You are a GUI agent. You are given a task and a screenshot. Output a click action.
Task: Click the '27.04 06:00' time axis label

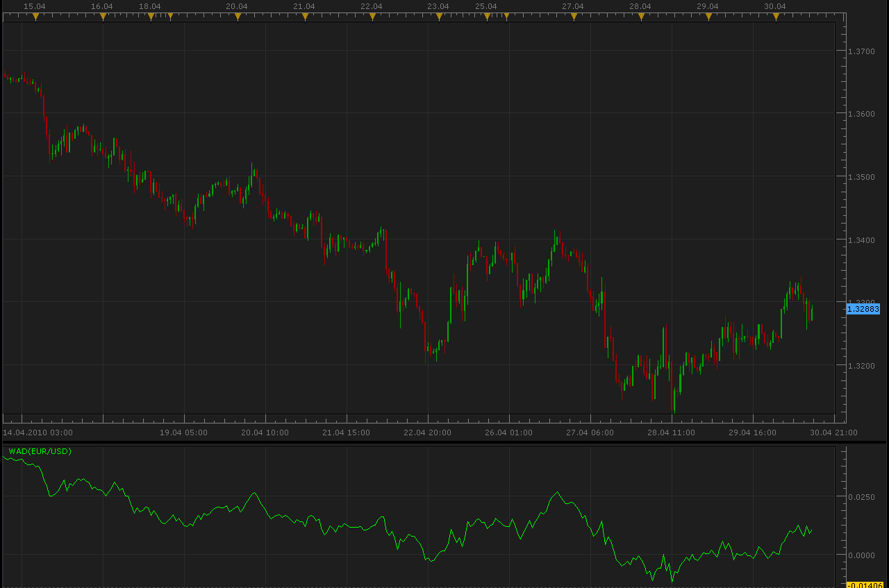pos(590,432)
